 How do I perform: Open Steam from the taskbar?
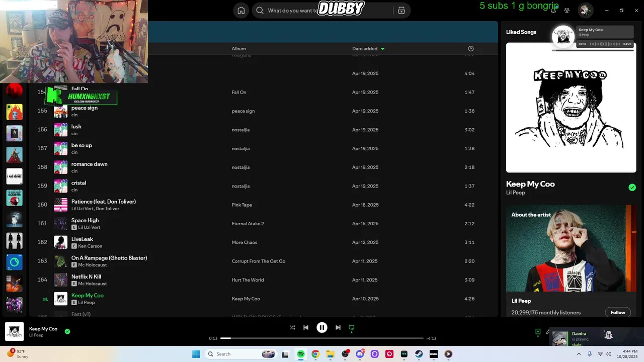click(x=419, y=354)
